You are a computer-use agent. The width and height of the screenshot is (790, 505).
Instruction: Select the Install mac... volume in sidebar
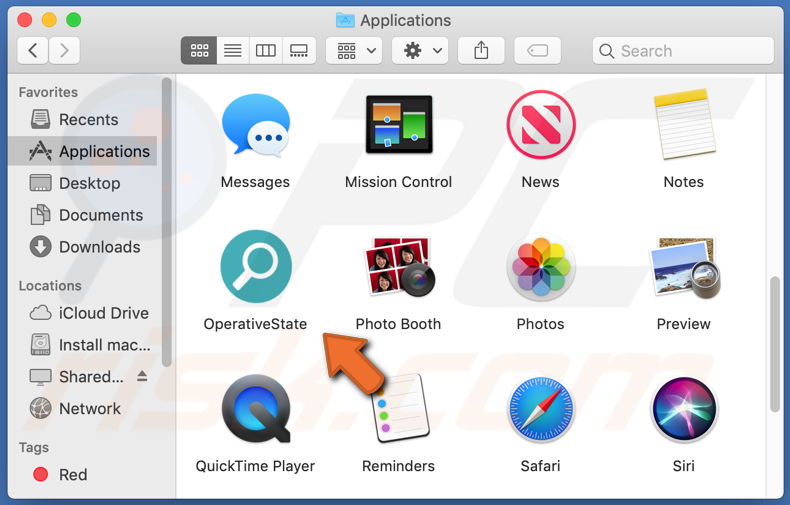83,345
